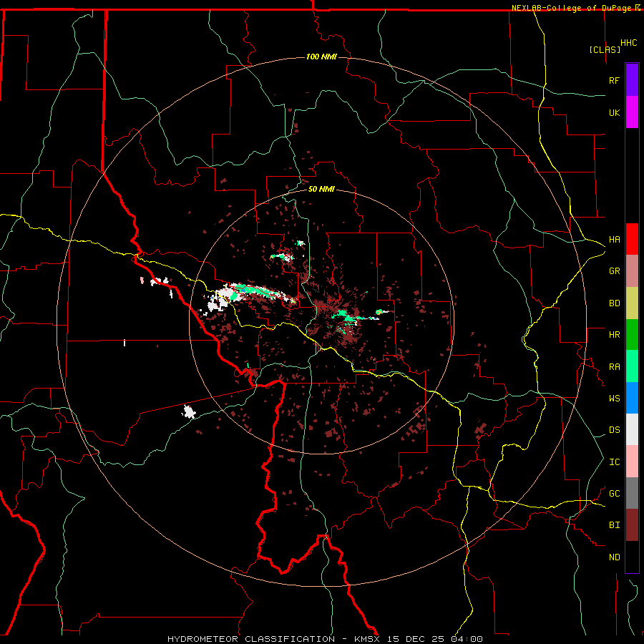This screenshot has height=644, width=644.
Task: Click the UK magenta legend swatch
Action: (632, 112)
